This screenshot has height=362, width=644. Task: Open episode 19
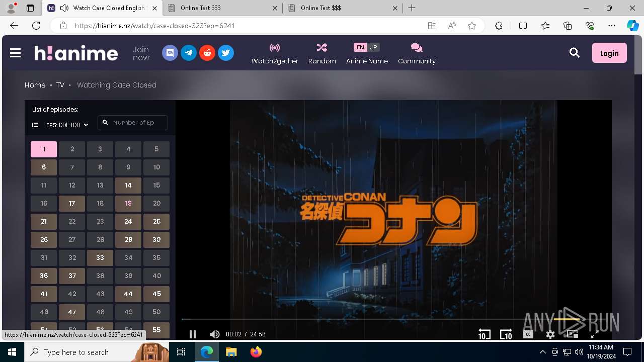[128, 204]
